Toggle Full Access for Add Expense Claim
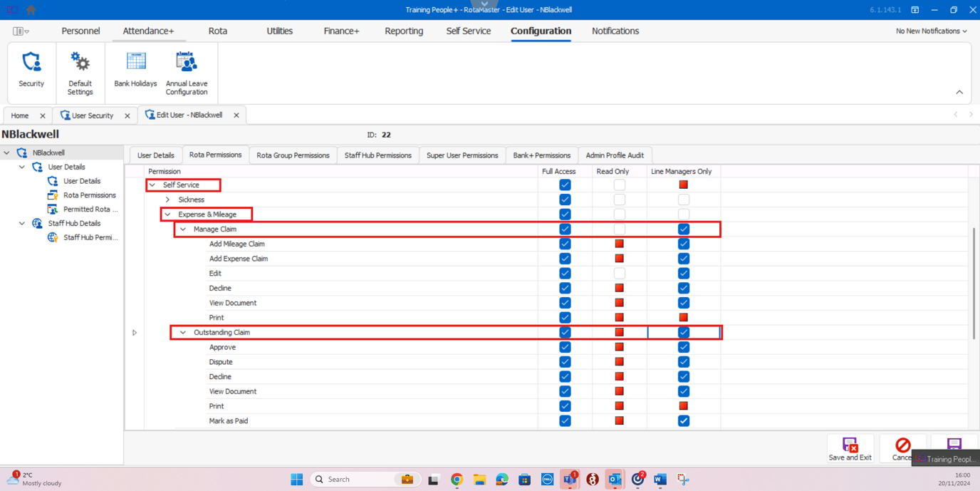Screen dimensions: 980x491 coord(565,259)
